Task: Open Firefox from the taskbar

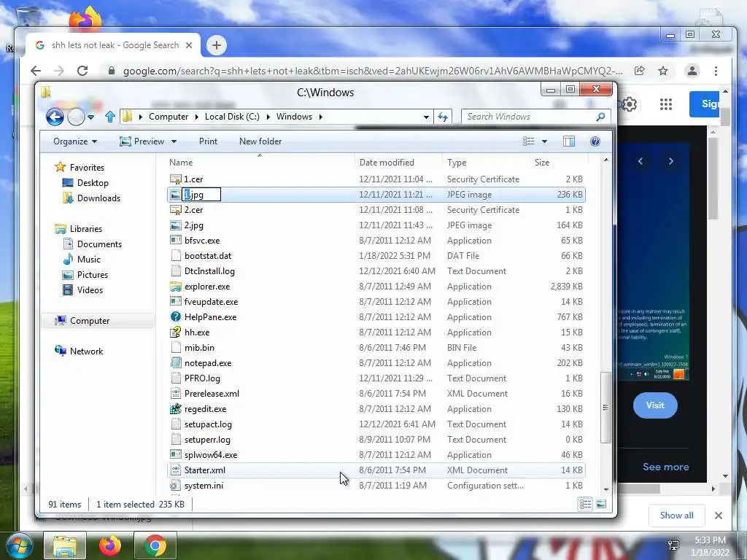Action: click(x=110, y=545)
